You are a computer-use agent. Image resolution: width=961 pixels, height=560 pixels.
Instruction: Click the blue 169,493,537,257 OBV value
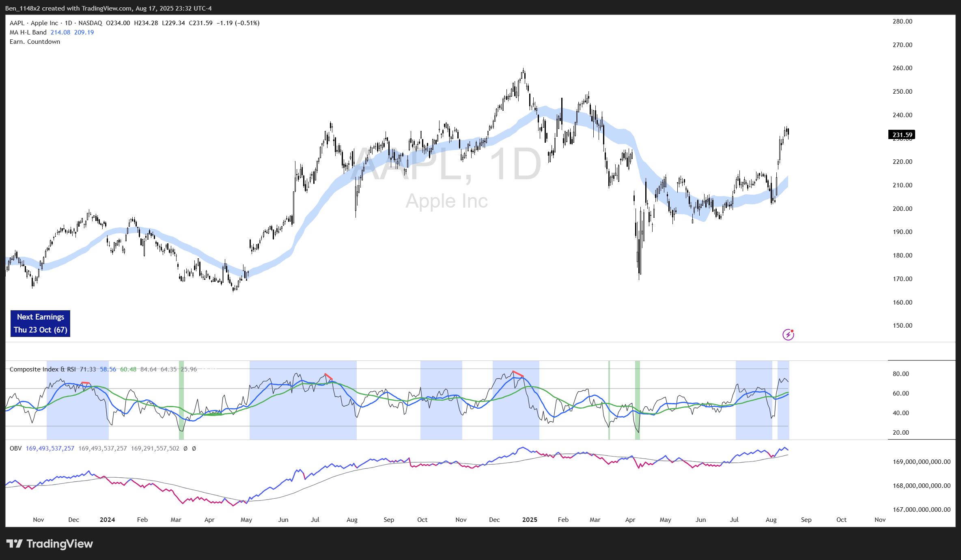click(50, 448)
